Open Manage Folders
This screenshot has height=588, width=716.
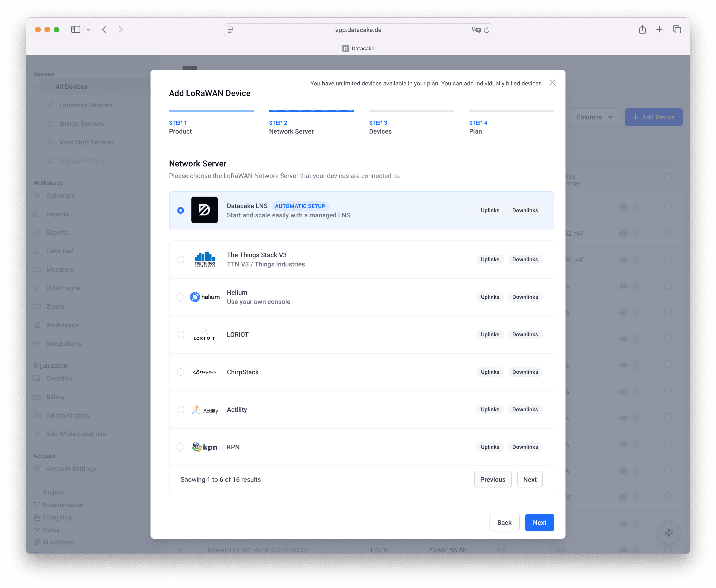pos(81,161)
